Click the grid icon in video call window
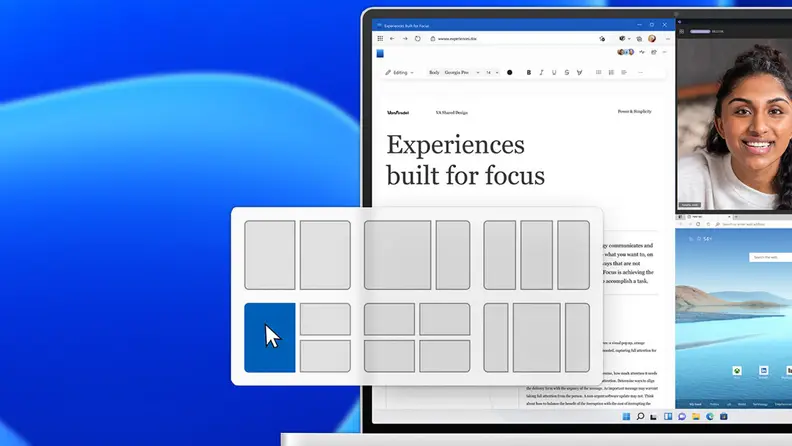 pos(681,31)
